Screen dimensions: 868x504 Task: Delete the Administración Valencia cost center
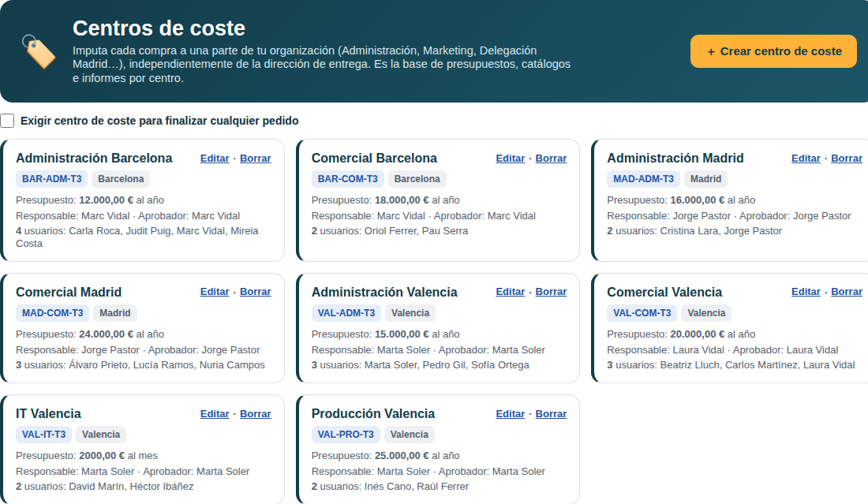(551, 292)
